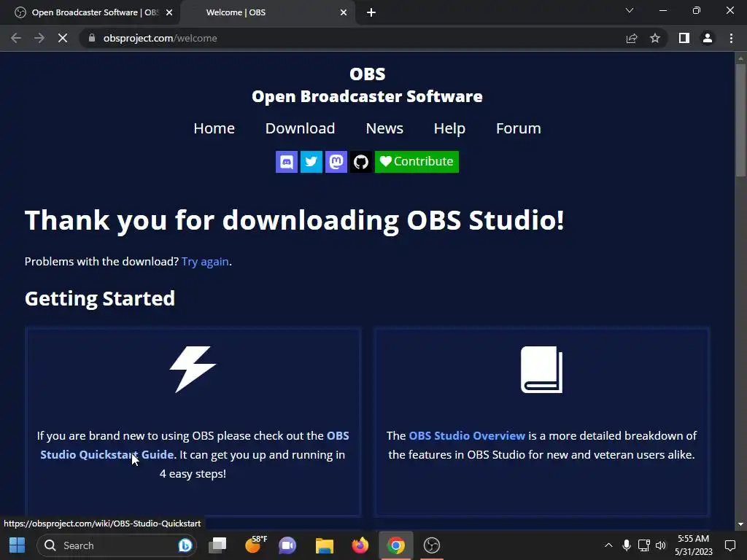Image resolution: width=747 pixels, height=560 pixels.
Task: Open the OBS Twitter icon link
Action: click(x=311, y=162)
